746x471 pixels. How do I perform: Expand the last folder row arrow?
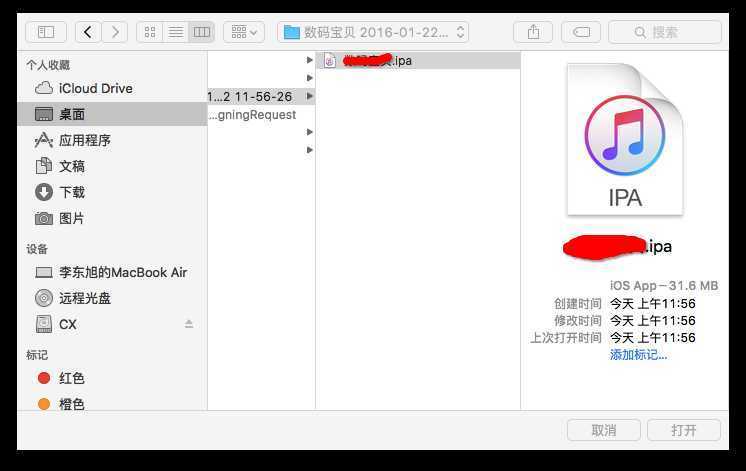(x=310, y=150)
